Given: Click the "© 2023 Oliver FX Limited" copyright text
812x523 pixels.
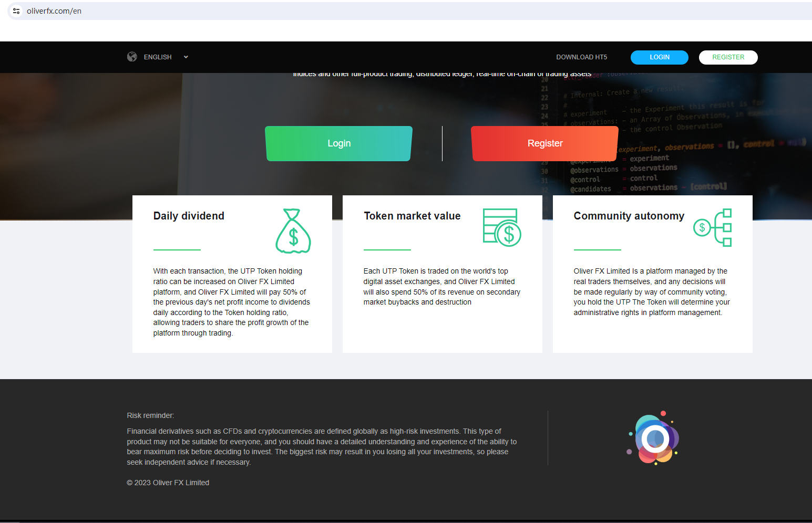Looking at the screenshot, I should (x=168, y=483).
